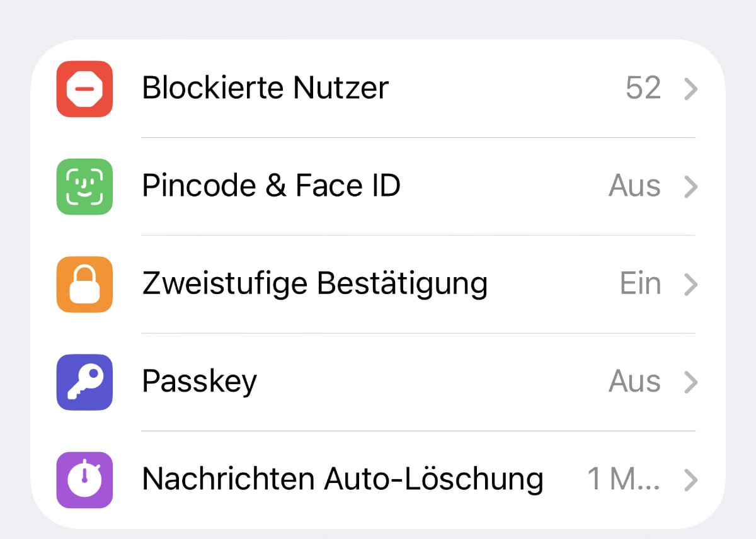The width and height of the screenshot is (756, 539).
Task: Expand chevron in Pincode & Face ID row
Action: (x=691, y=187)
